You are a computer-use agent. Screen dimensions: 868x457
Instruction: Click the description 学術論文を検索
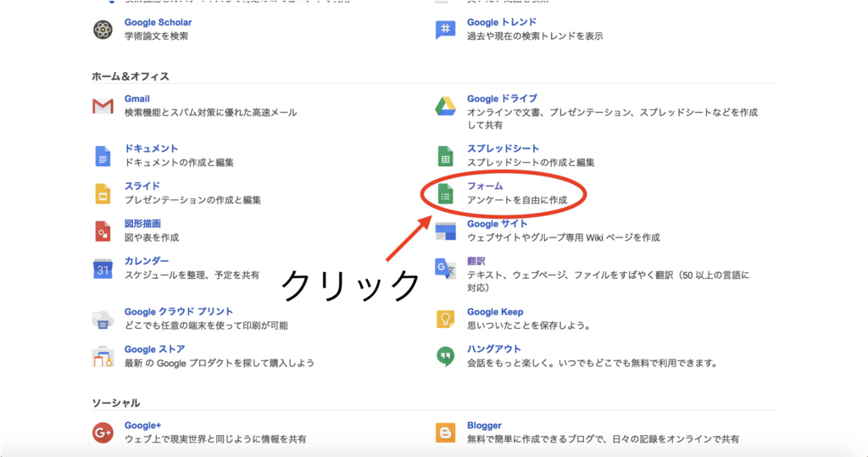[x=156, y=36]
